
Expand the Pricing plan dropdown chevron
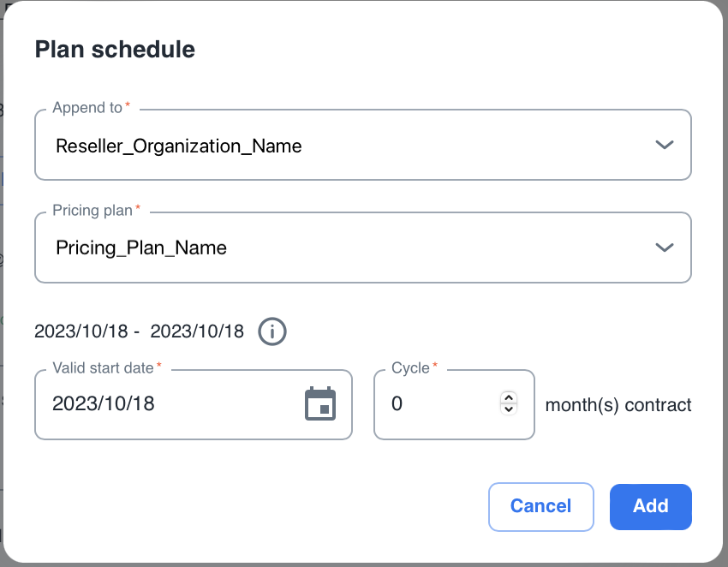665,248
